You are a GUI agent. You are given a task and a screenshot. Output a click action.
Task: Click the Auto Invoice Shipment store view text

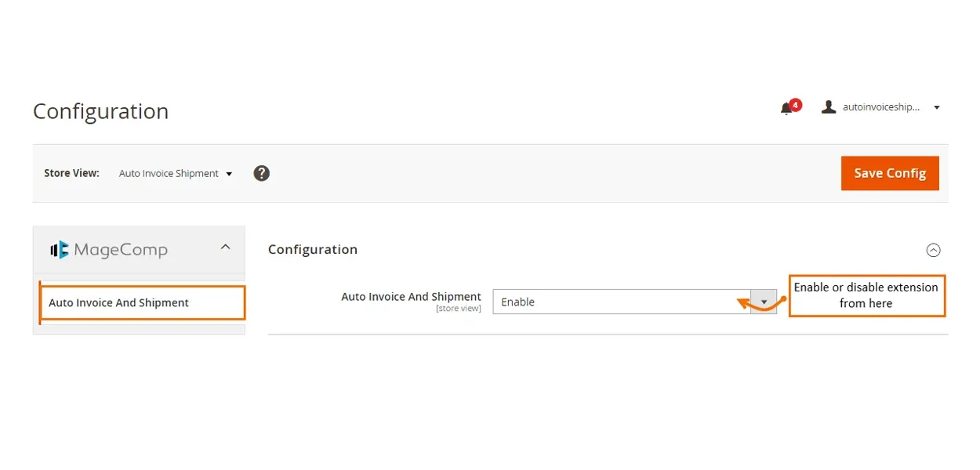[x=169, y=174]
